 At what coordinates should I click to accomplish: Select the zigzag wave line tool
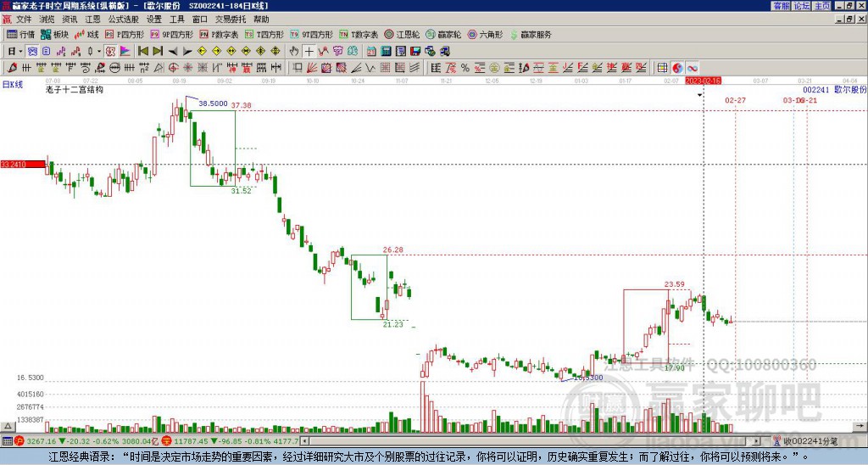tap(370, 68)
